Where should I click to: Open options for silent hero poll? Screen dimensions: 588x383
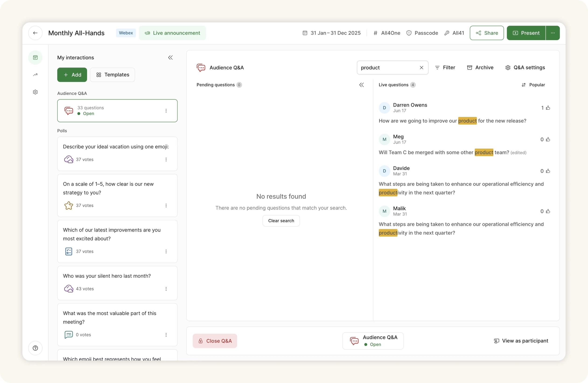click(166, 289)
